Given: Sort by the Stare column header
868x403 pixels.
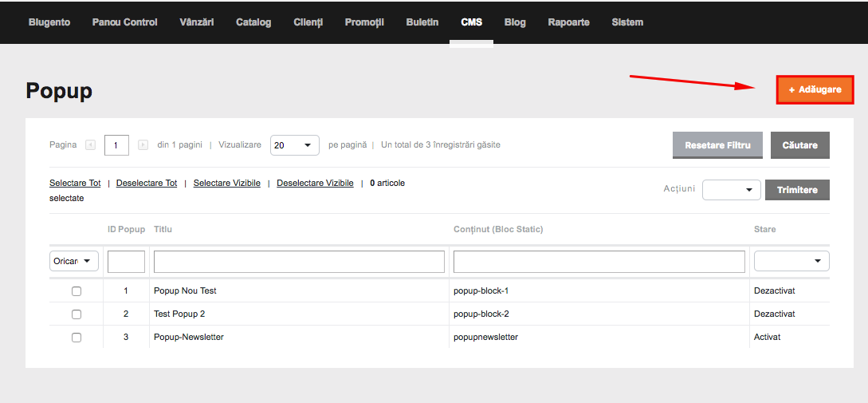Looking at the screenshot, I should (x=765, y=229).
